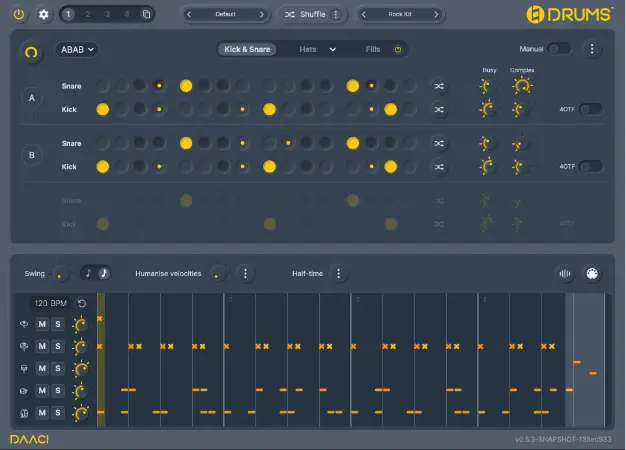The width and height of the screenshot is (626, 450).
Task: Mute the top drum track
Action: pos(43,324)
